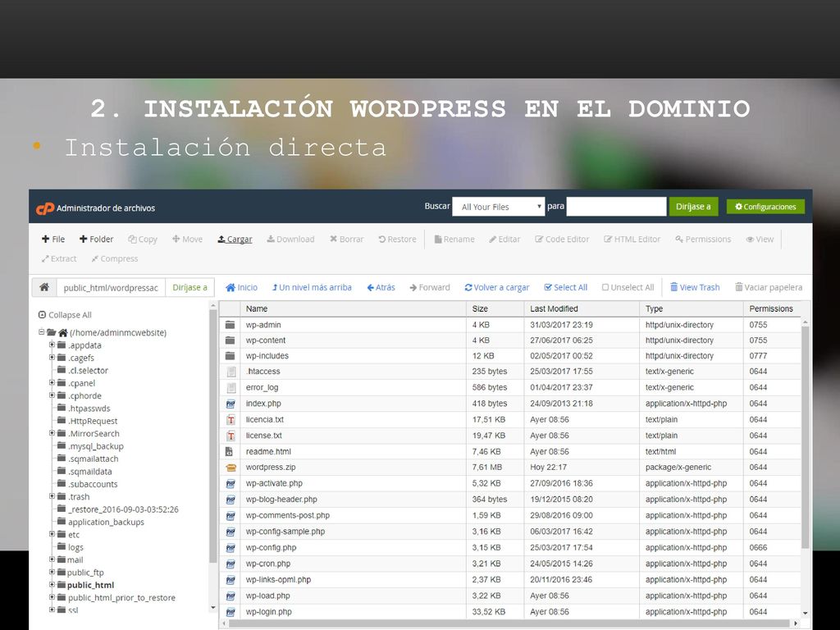Image resolution: width=840 pixels, height=630 pixels.
Task: Sort files by Last Modified column
Action: pyautogui.click(x=582, y=308)
